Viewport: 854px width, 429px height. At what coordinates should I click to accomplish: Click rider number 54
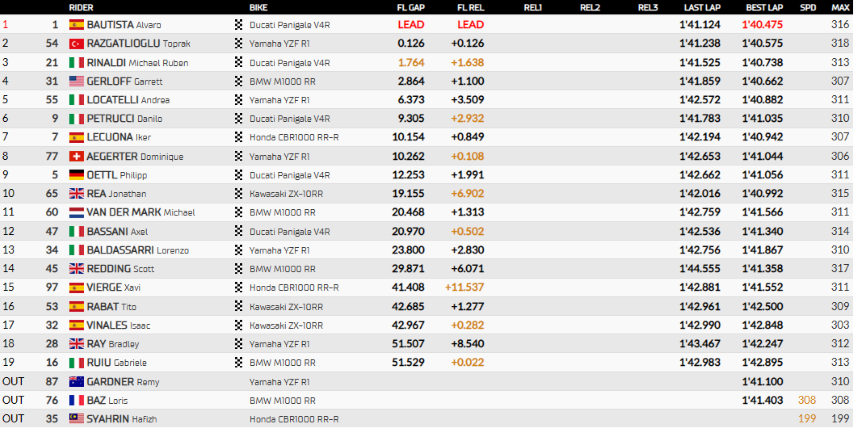(x=52, y=44)
